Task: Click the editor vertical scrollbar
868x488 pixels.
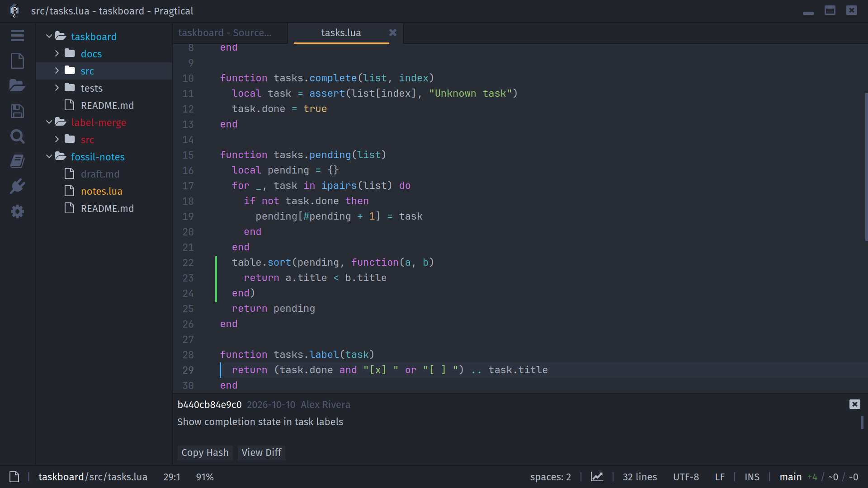Action: (x=866, y=167)
